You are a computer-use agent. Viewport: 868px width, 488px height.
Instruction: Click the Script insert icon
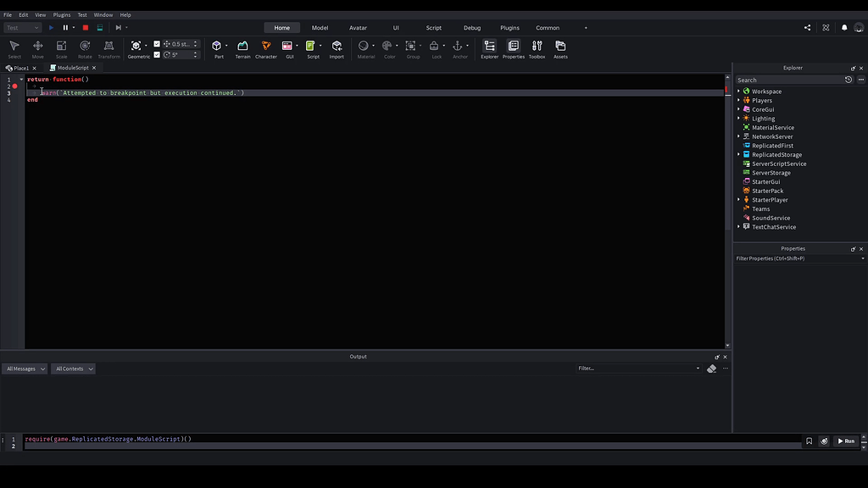(x=310, y=46)
